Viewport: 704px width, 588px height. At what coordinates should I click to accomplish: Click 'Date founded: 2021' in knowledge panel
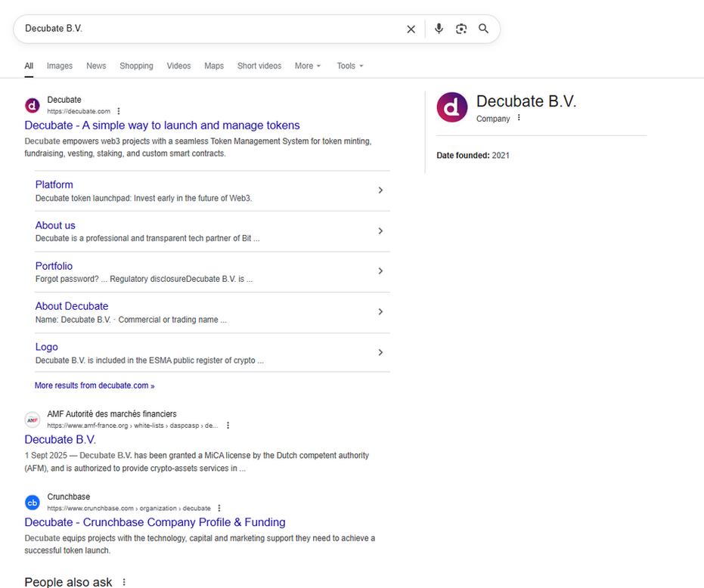(473, 155)
